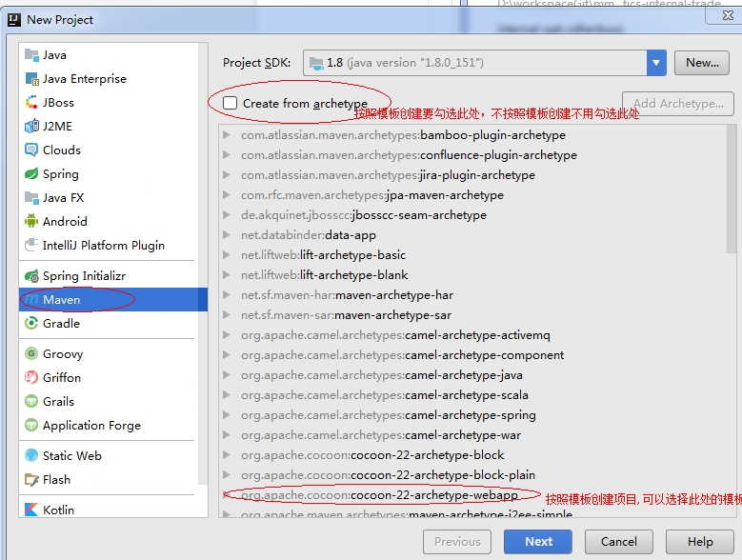The image size is (742, 560).
Task: Click the Application Forge icon
Action: [31, 425]
